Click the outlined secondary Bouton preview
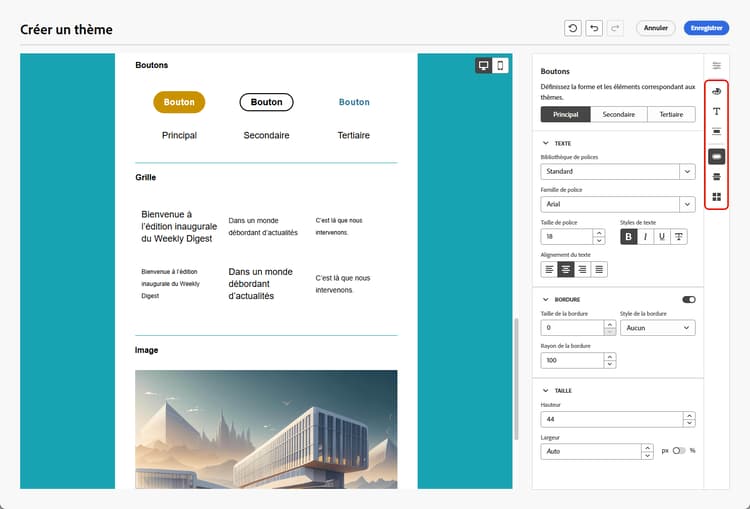This screenshot has width=750, height=509. coord(266,102)
